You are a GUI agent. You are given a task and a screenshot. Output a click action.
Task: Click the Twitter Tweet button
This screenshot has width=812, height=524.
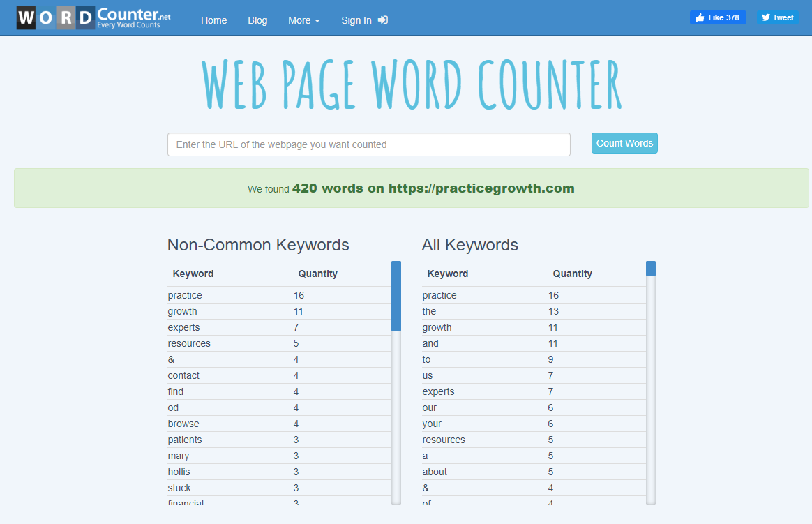pyautogui.click(x=777, y=17)
